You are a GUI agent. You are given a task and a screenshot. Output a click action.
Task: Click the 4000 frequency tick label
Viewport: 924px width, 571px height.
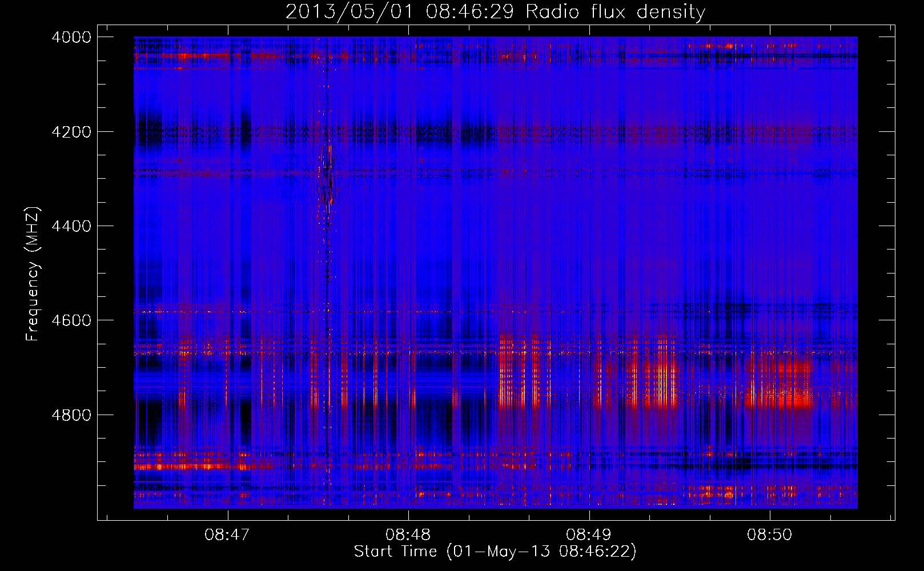click(x=71, y=37)
